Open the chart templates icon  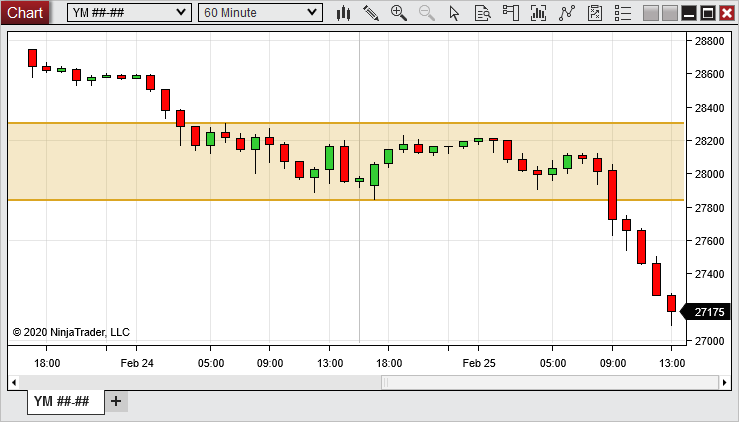[x=596, y=13]
